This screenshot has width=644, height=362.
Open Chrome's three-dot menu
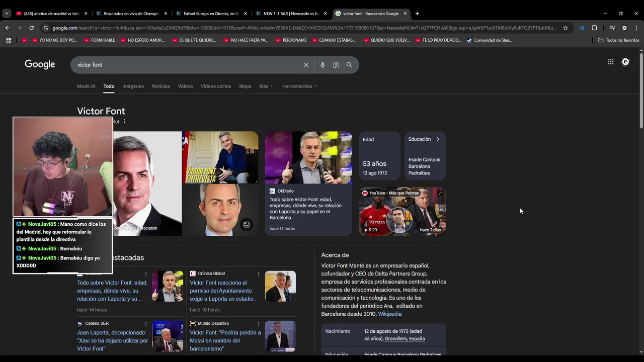coord(636,28)
